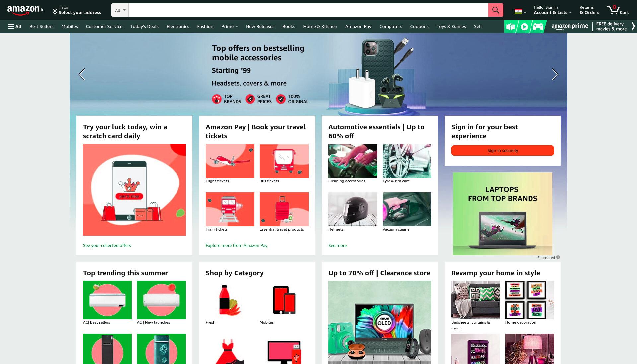
Task: Open Computers nav item
Action: (391, 26)
